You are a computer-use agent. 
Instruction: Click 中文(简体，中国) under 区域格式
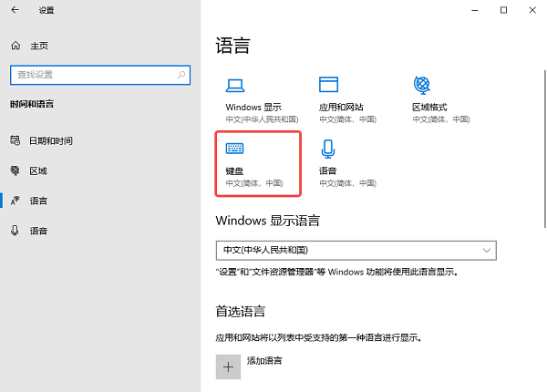pos(441,119)
